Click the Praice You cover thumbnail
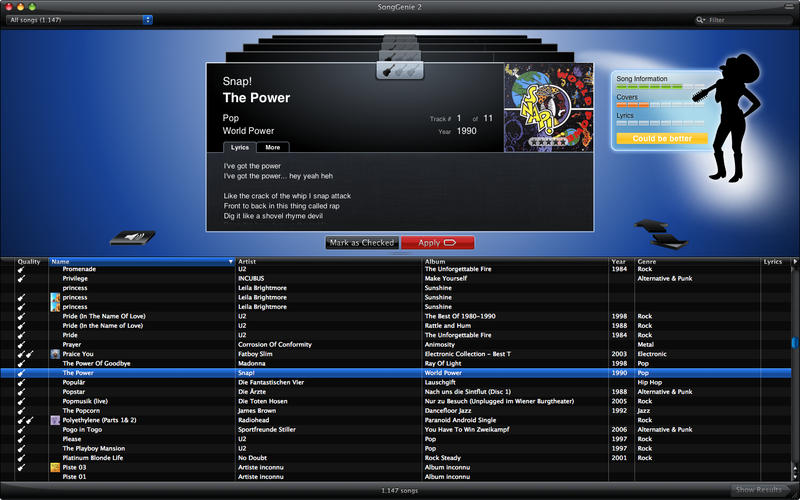The image size is (800, 500). tap(55, 354)
